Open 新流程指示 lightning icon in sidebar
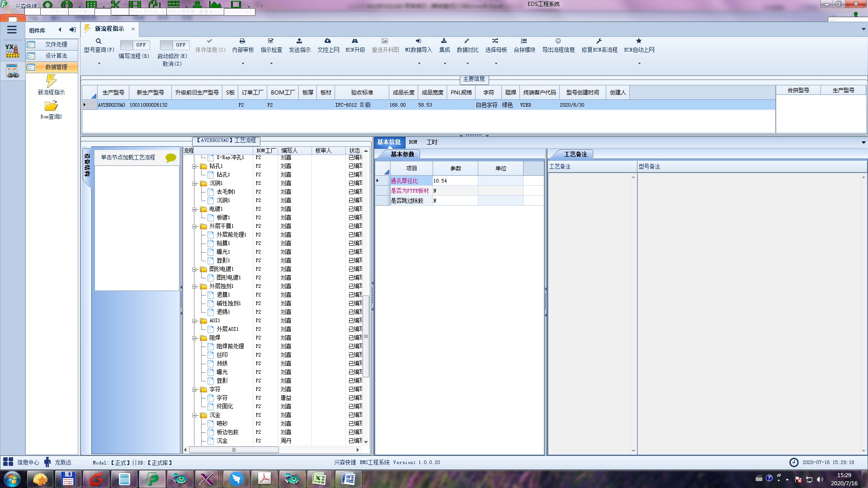The height and width of the screenshot is (488, 868). pyautogui.click(x=51, y=81)
